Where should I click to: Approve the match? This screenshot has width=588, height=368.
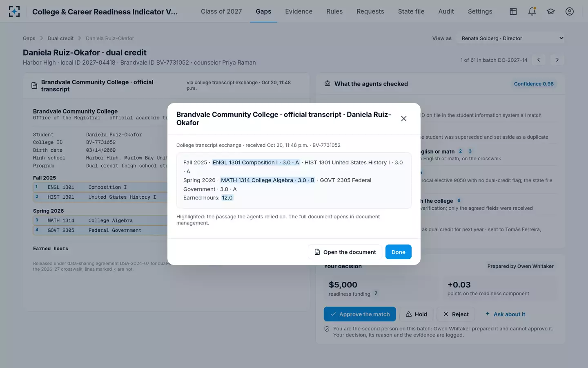click(360, 314)
